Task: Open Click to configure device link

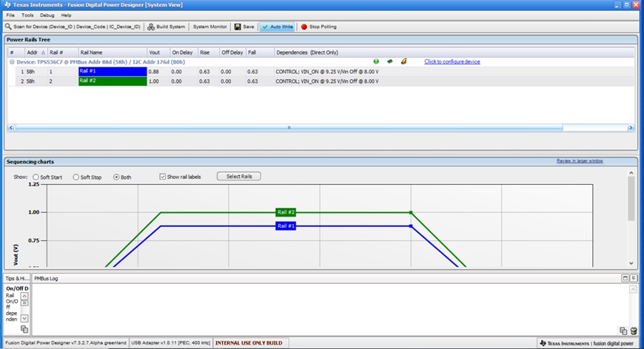Action: tap(452, 61)
